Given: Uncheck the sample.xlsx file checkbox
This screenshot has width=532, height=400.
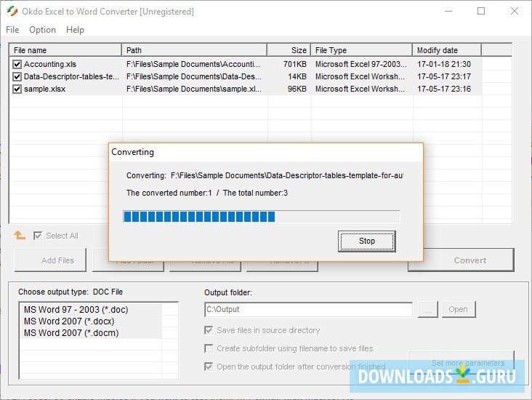Looking at the screenshot, I should click(17, 89).
